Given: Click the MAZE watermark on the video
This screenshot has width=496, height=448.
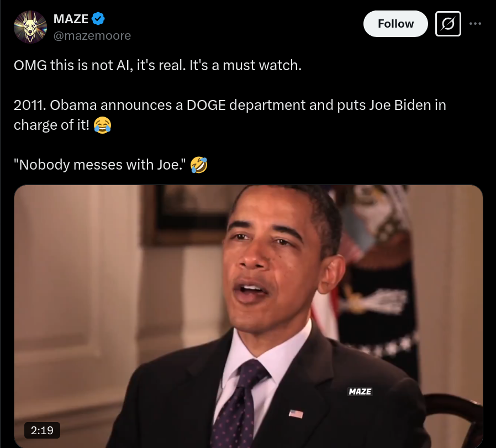Looking at the screenshot, I should [x=360, y=392].
